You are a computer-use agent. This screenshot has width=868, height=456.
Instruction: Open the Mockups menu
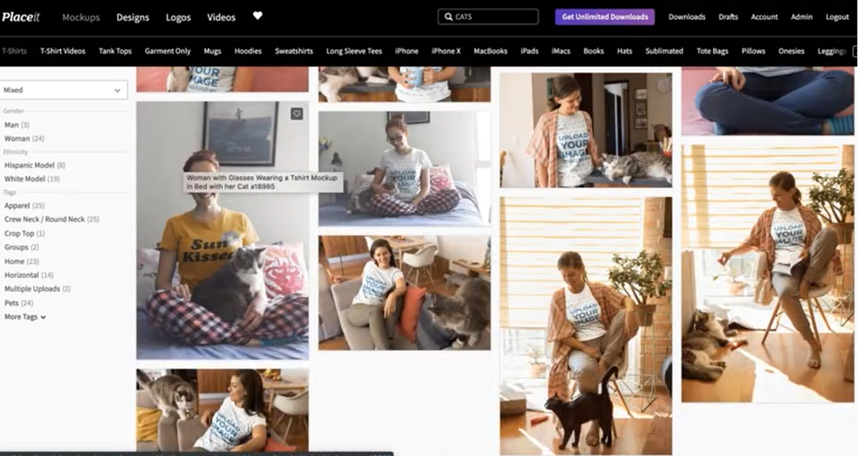pyautogui.click(x=81, y=17)
